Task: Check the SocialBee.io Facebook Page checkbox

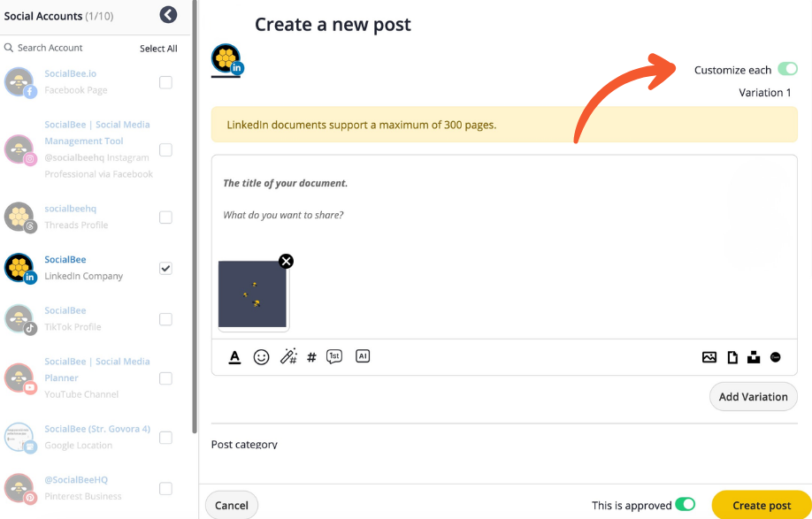Action: click(165, 82)
